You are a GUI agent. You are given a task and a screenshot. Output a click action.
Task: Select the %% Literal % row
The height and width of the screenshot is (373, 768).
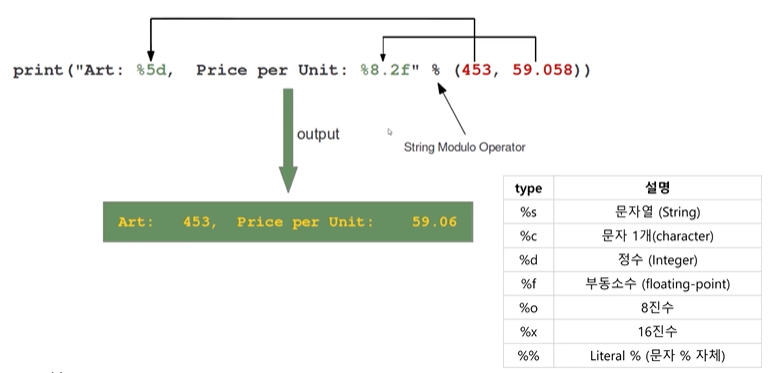632,355
